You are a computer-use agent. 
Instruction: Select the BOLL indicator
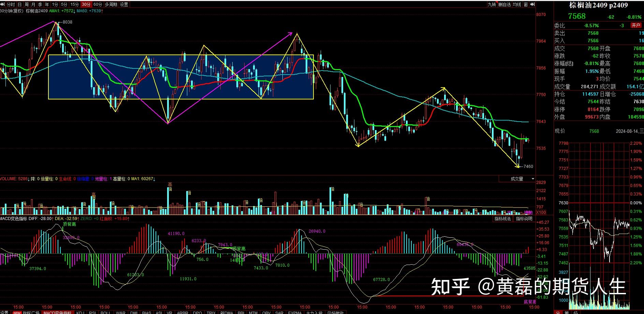coord(104,312)
